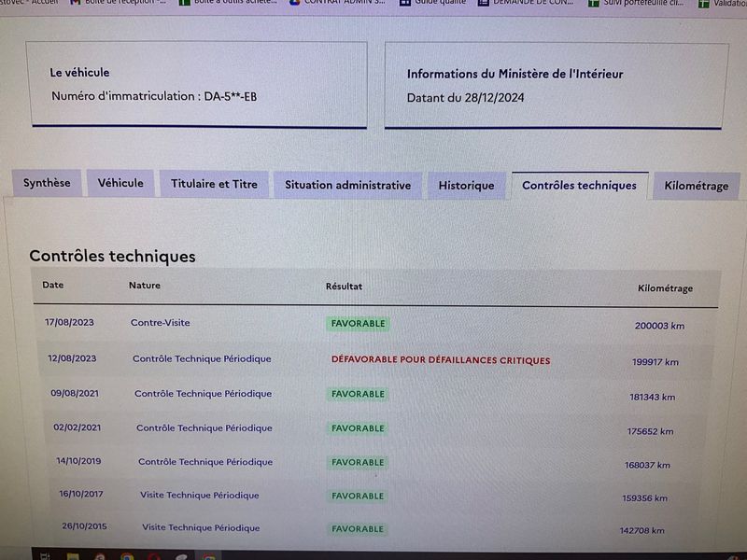
Task: Click the DÉFAVORABLE POUR DÉFAILLANCES CRITIQUES result
Action: click(x=441, y=360)
